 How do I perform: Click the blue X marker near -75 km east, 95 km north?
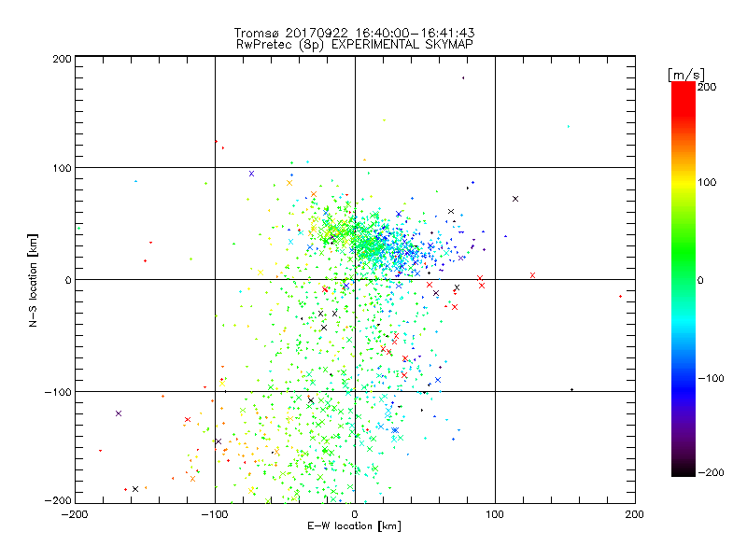click(251, 174)
